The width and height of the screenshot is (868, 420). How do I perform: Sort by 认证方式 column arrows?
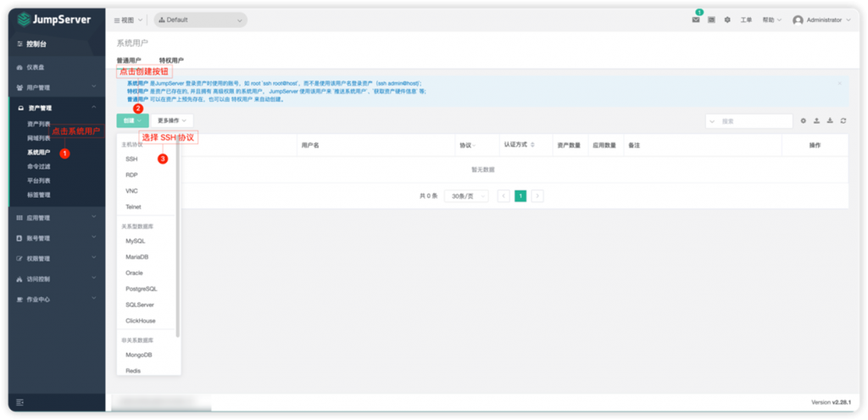click(532, 144)
